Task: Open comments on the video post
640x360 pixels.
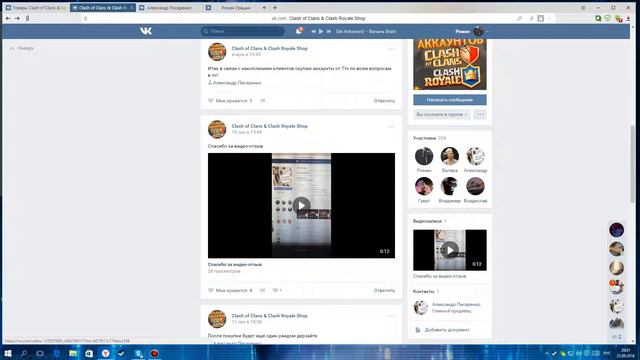Action: click(x=263, y=290)
